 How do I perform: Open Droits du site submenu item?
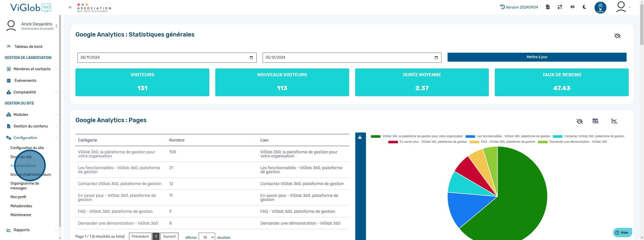21,157
